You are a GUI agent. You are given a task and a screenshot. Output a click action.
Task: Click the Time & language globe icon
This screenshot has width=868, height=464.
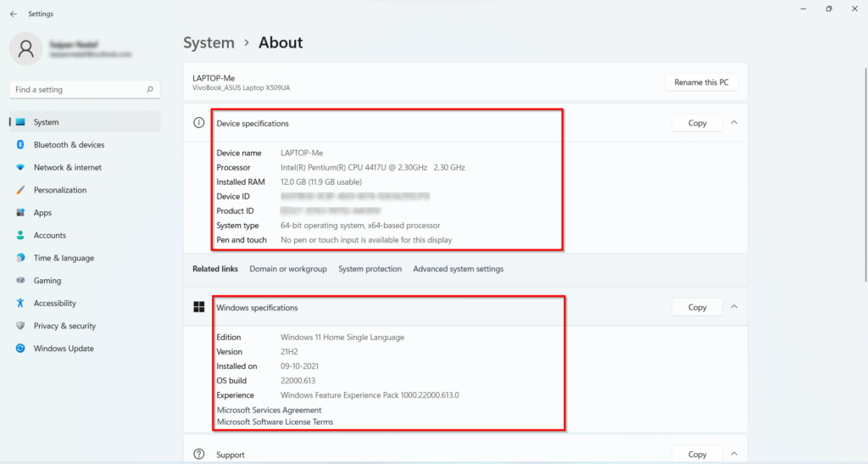tap(20, 258)
